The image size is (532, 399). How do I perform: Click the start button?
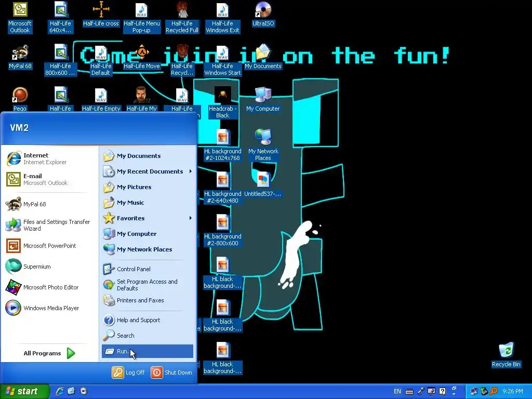pyautogui.click(x=24, y=391)
